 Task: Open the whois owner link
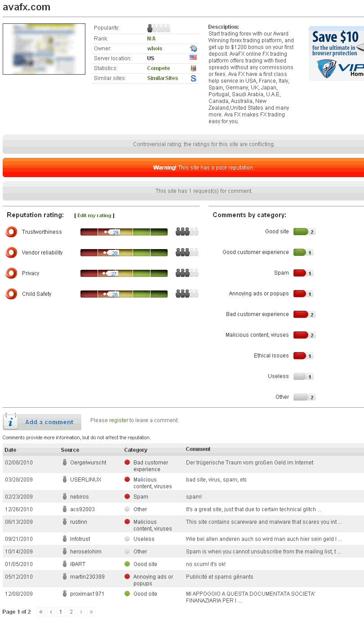[x=155, y=49]
